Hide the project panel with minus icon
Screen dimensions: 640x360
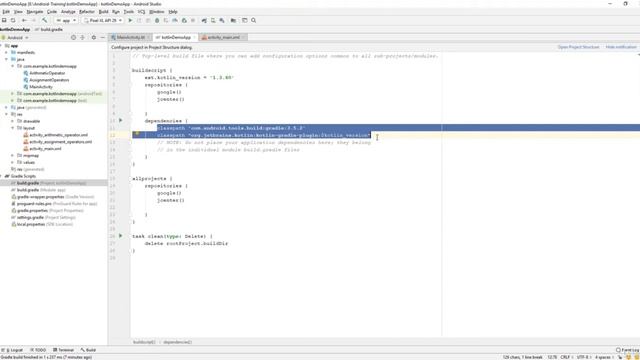(x=103, y=38)
